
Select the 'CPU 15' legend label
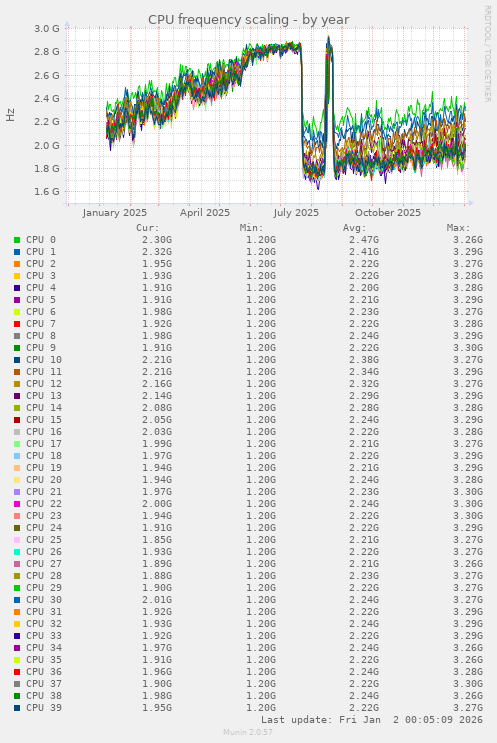(x=44, y=420)
